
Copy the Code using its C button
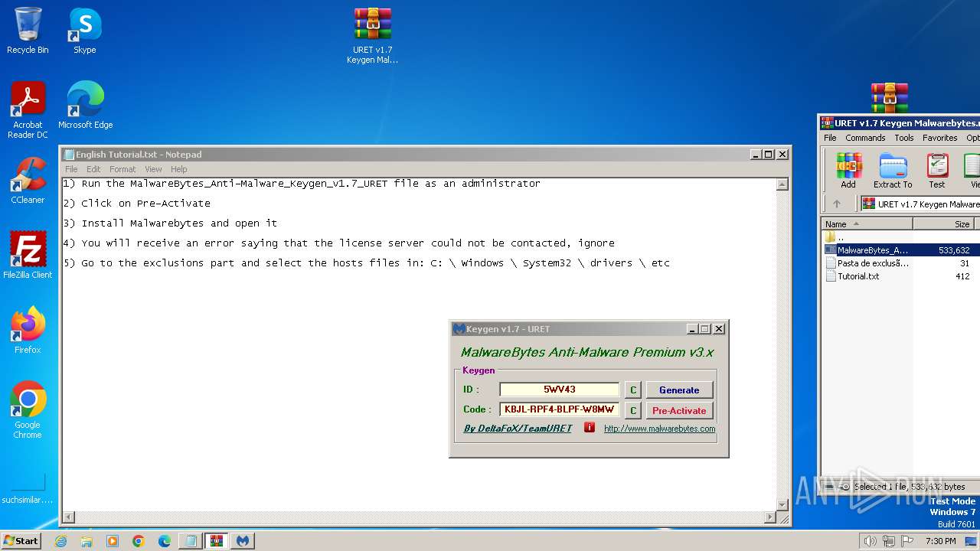point(632,410)
